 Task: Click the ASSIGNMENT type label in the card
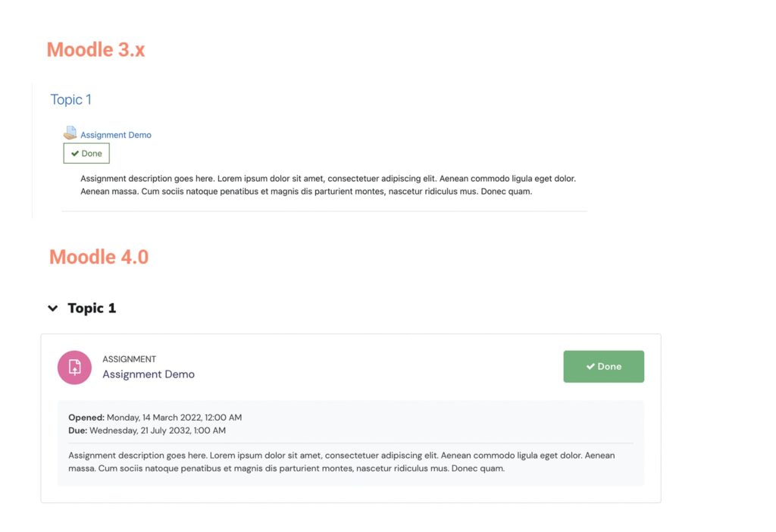[x=129, y=358]
